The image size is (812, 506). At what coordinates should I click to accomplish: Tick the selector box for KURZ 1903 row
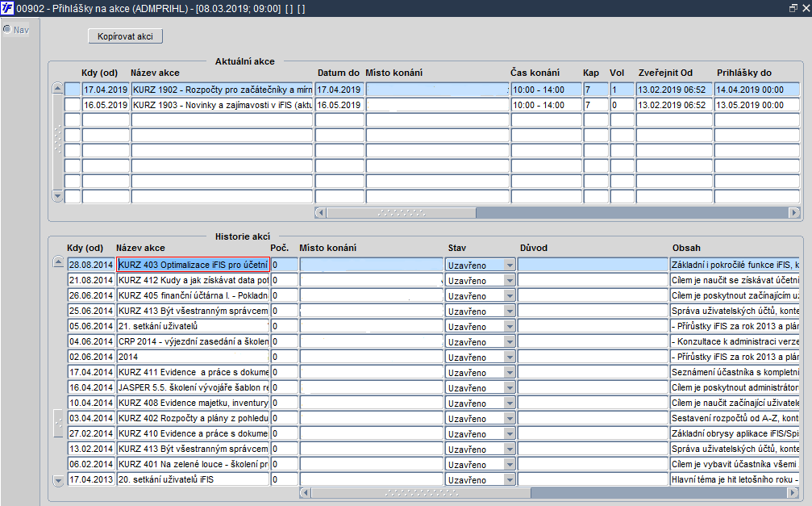[73, 105]
